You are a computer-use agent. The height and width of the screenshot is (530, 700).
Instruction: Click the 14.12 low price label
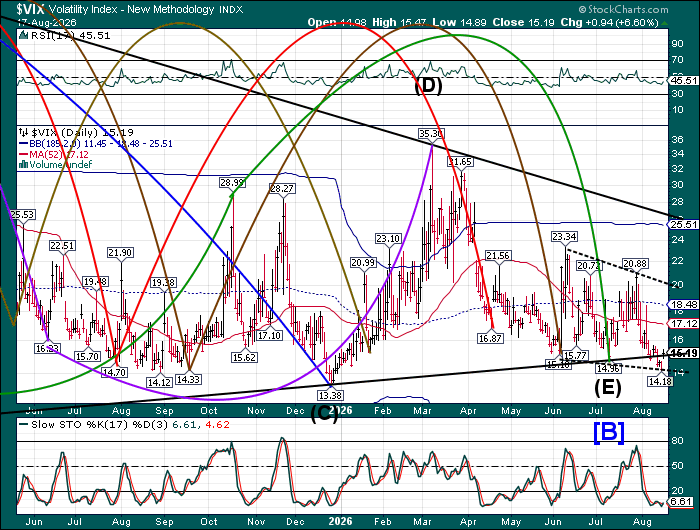point(159,382)
